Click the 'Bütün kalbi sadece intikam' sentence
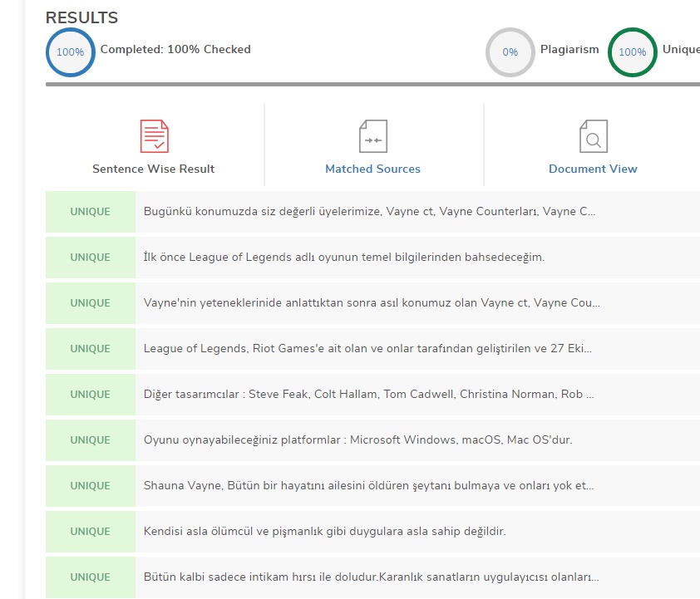The width and height of the screenshot is (700, 599). tap(371, 577)
